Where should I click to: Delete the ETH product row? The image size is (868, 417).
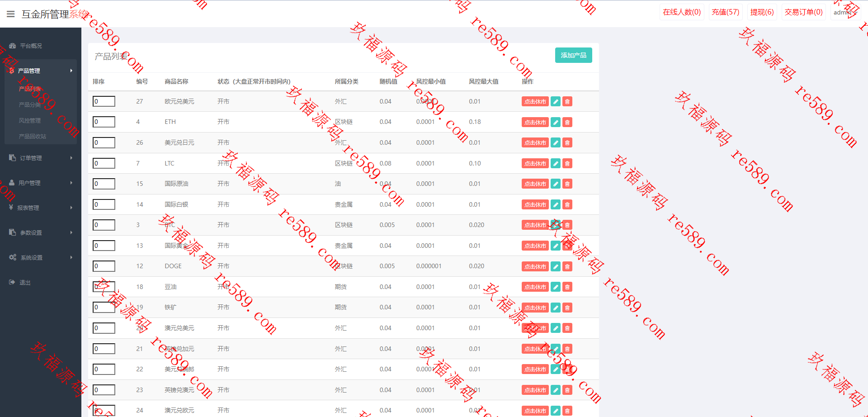click(x=567, y=122)
